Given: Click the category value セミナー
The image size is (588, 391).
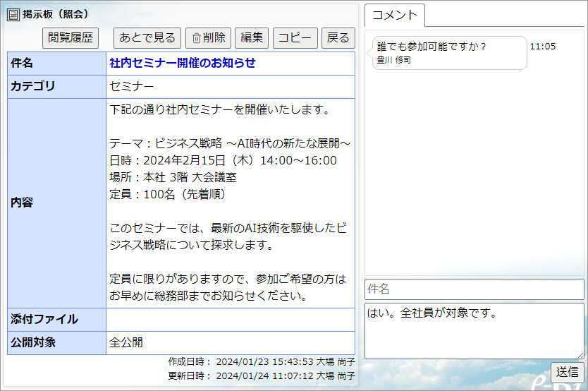Looking at the screenshot, I should click(x=132, y=87).
